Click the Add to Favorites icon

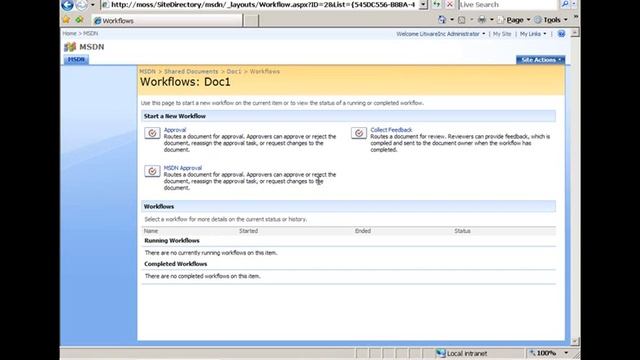[79, 20]
